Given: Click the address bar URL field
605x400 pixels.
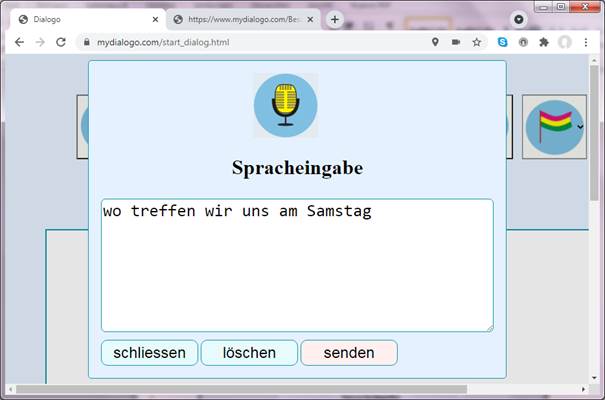Looking at the screenshot, I should [x=250, y=42].
